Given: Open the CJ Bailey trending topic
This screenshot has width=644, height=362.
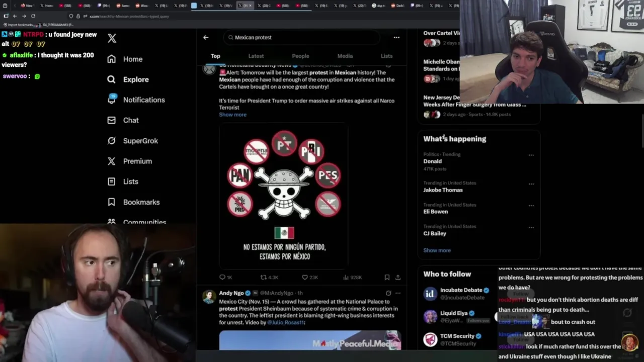Looking at the screenshot, I should pos(435,233).
